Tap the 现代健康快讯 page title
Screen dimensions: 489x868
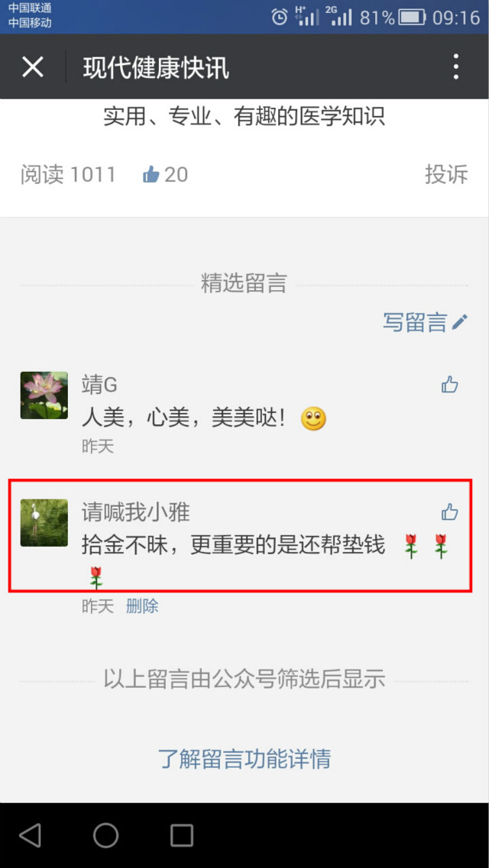click(x=156, y=67)
